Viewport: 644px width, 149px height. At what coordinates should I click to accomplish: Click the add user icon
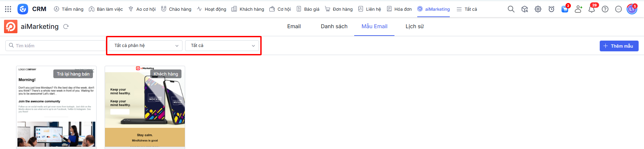click(578, 9)
